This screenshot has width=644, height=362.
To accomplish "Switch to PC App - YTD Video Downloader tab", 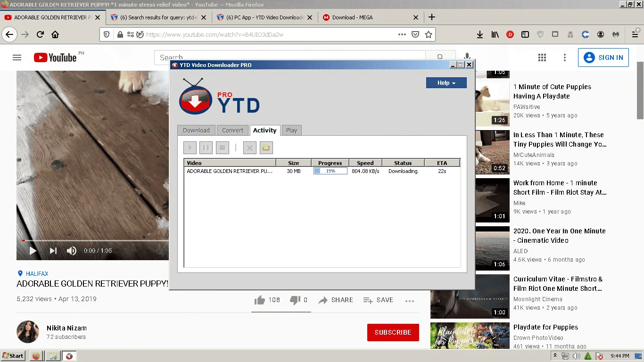I will (264, 17).
